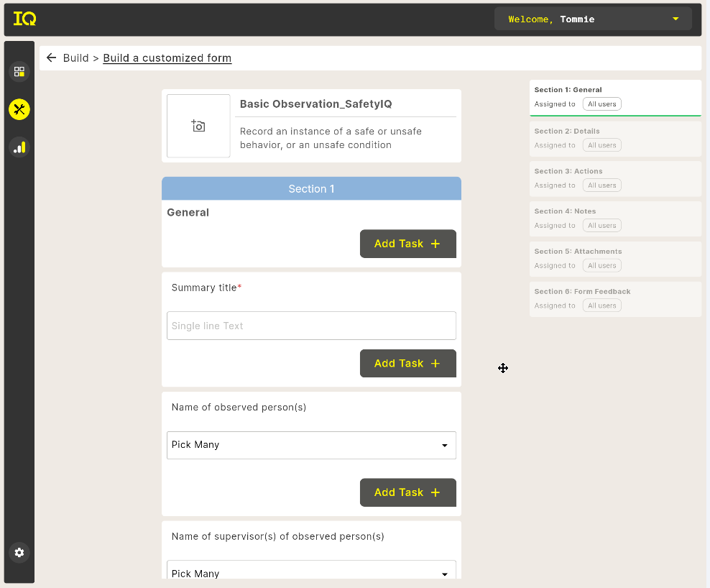The height and width of the screenshot is (588, 710).
Task: Click Add Task in the General section
Action: (x=407, y=244)
